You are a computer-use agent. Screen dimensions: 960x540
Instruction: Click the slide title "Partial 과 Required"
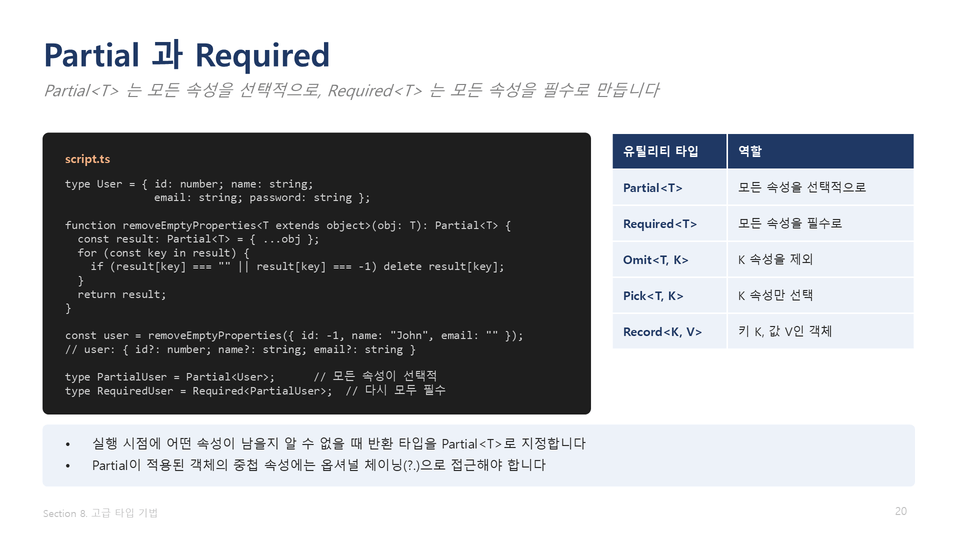pyautogui.click(x=187, y=55)
